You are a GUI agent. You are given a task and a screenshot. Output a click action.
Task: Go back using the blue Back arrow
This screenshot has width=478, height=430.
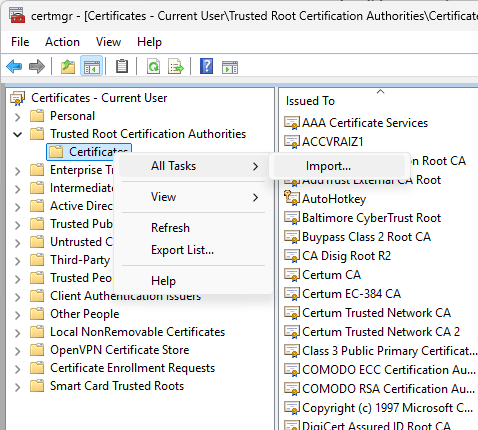pyautogui.click(x=14, y=67)
